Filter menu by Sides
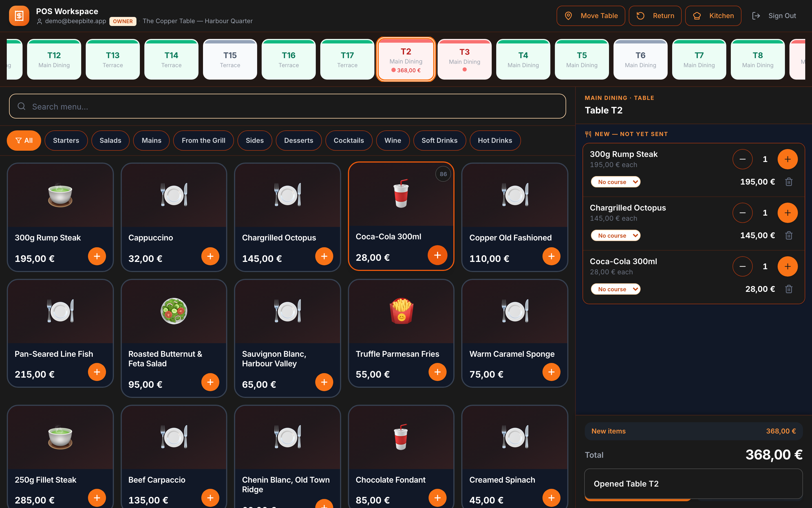Image resolution: width=812 pixels, height=508 pixels. 255,141
